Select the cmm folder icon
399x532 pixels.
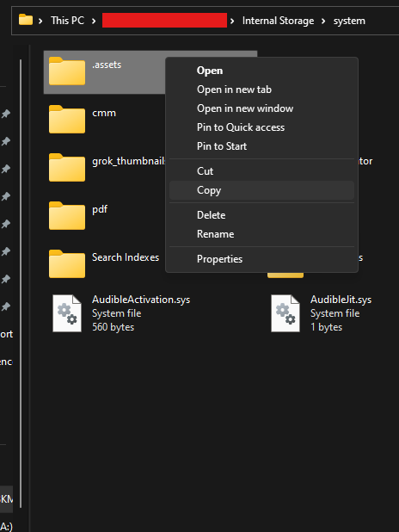point(67,120)
